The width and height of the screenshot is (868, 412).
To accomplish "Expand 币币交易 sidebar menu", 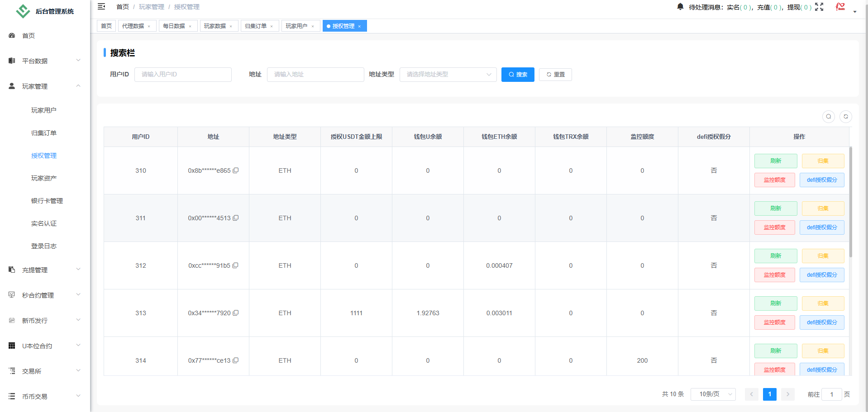I will (45, 397).
